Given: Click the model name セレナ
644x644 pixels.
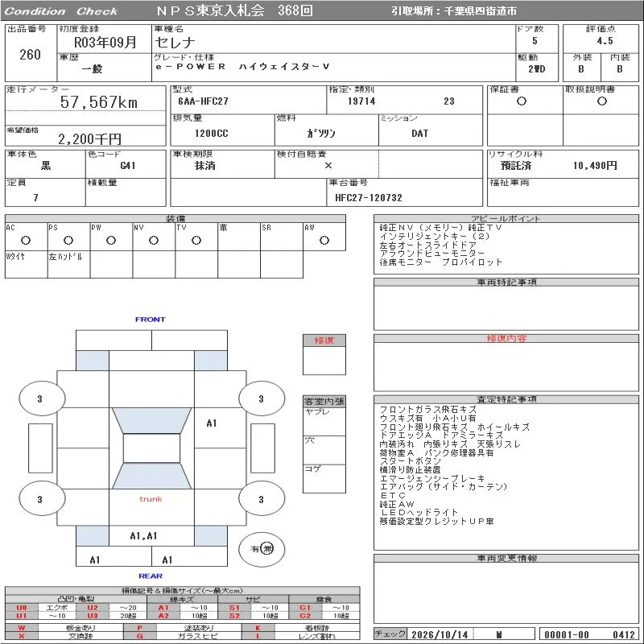Looking at the screenshot, I should (175, 43).
